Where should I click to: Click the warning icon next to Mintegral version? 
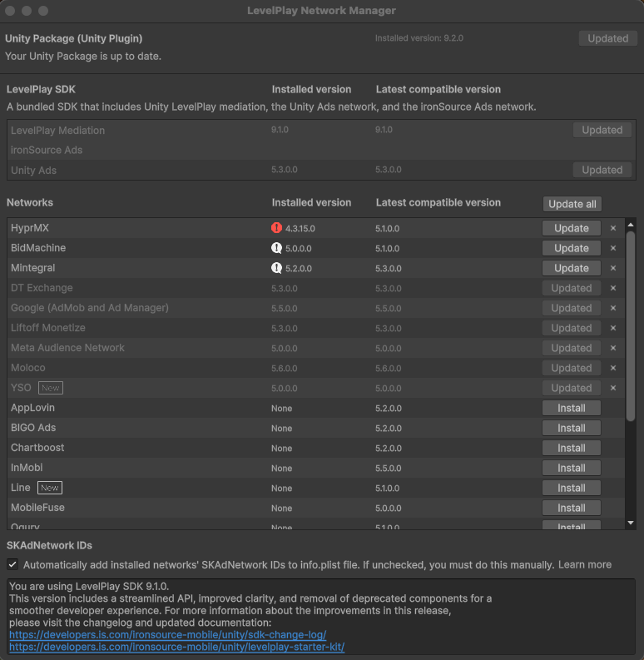277,268
